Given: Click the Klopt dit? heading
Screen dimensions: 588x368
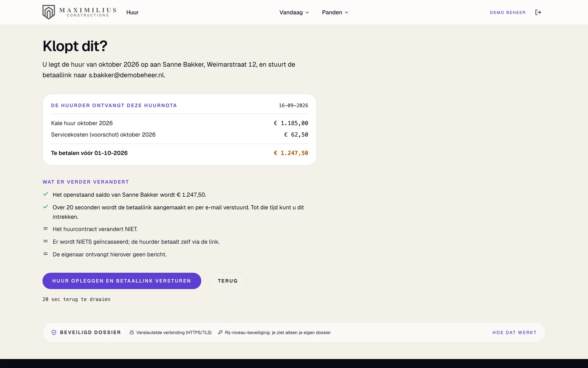Looking at the screenshot, I should 75,46.
